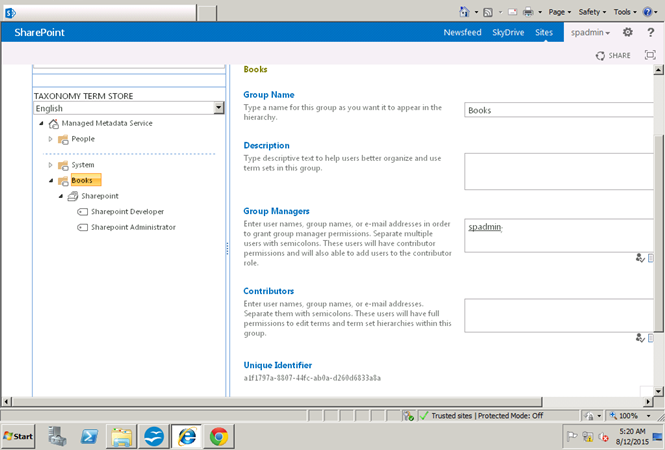
Task: Open Server Manager from the taskbar
Action: tap(57, 436)
